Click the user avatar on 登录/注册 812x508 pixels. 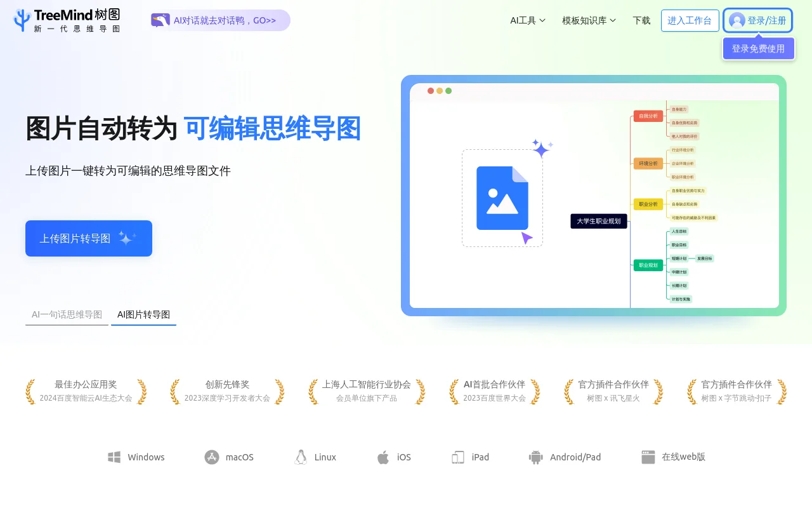[x=737, y=20]
